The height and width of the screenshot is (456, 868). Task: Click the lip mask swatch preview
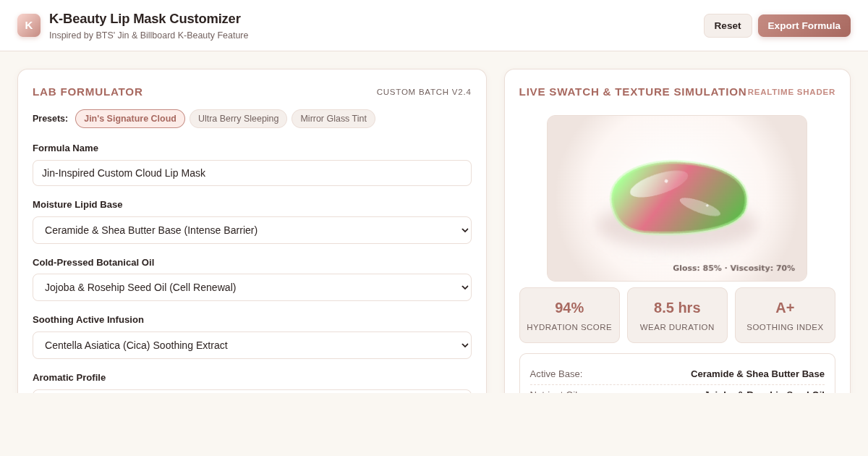(678, 197)
